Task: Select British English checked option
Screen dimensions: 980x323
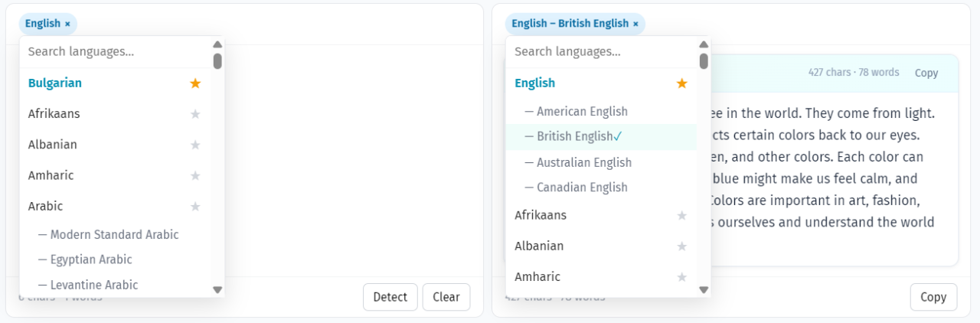Action: (574, 136)
